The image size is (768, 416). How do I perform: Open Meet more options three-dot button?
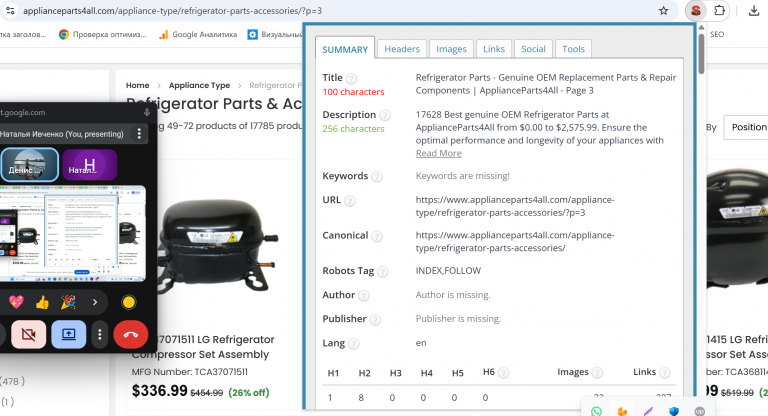click(99, 334)
